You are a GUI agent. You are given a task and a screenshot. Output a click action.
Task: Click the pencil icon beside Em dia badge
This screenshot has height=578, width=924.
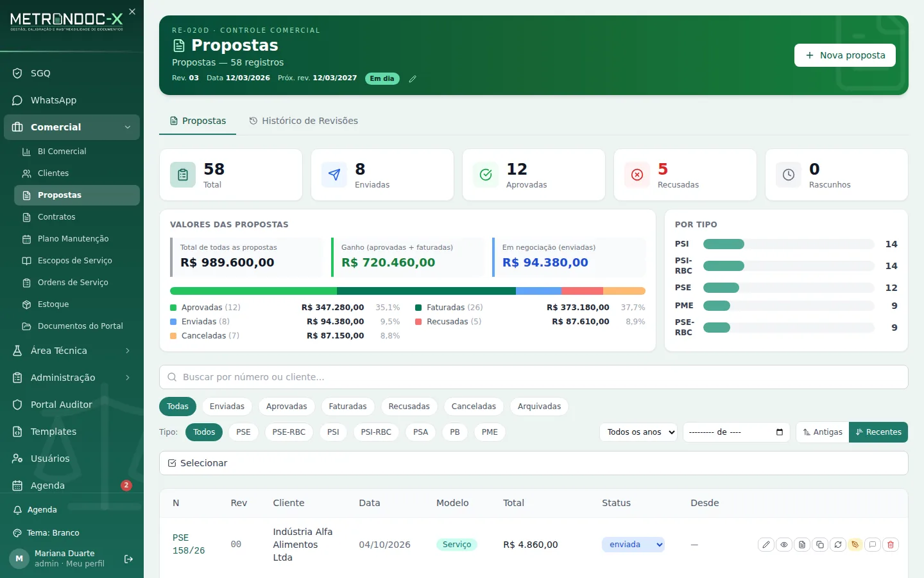tap(413, 79)
